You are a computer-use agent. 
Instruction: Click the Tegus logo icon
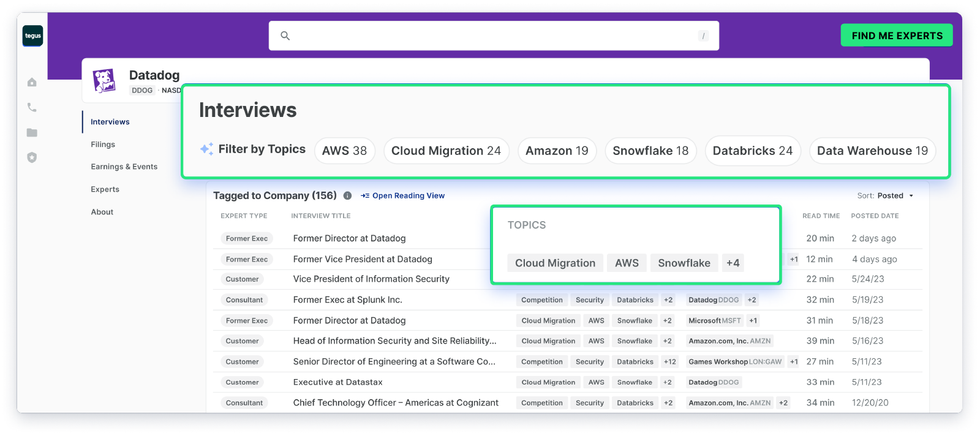tap(32, 36)
